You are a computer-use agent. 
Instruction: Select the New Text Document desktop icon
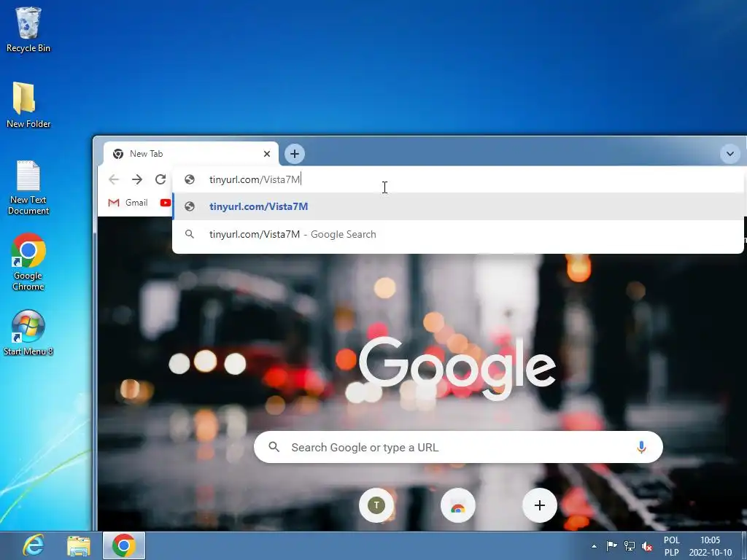(28, 187)
